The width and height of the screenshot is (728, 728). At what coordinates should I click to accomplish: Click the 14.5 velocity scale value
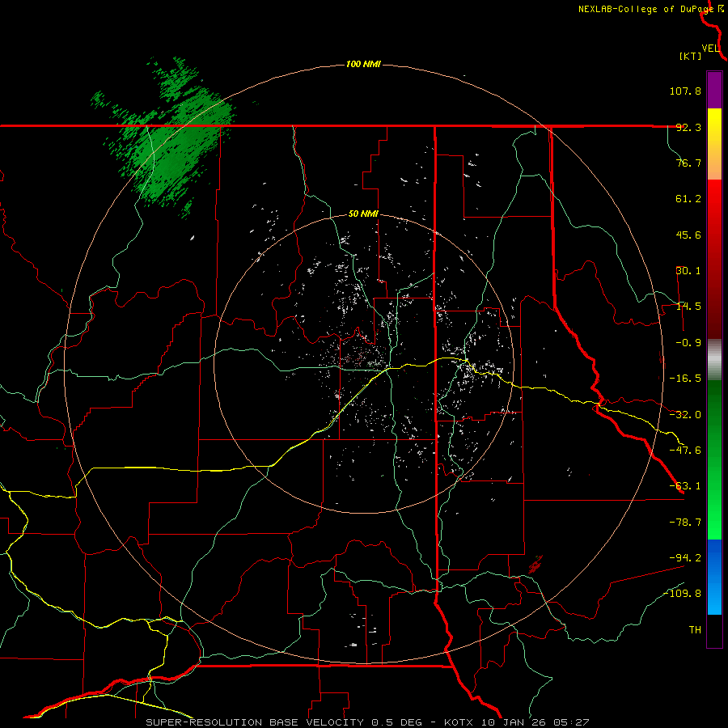pos(688,307)
